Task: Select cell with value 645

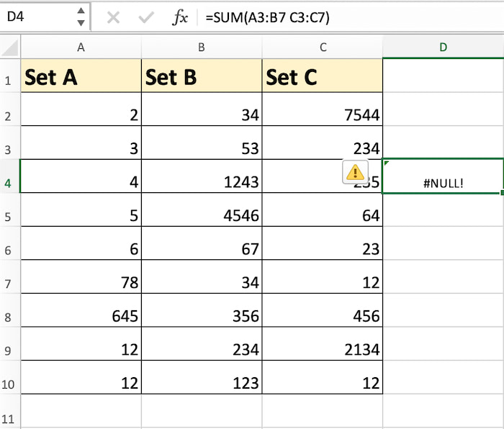Action: pyautogui.click(x=81, y=310)
